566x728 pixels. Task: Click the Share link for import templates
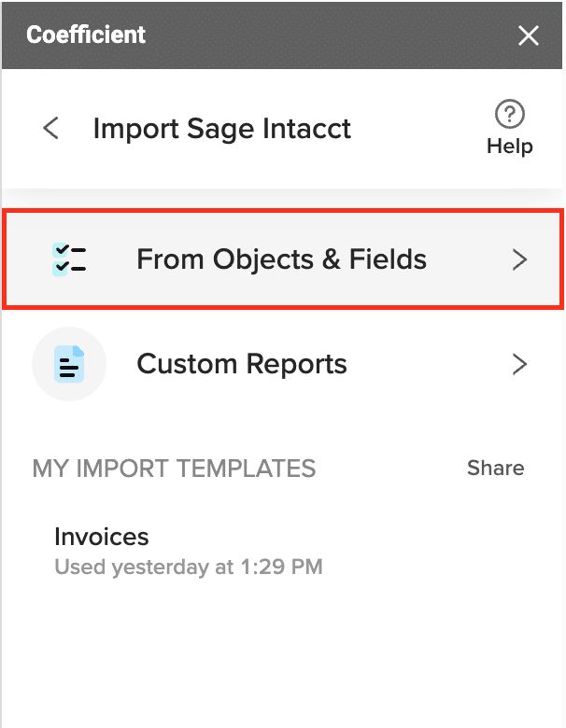[495, 469]
